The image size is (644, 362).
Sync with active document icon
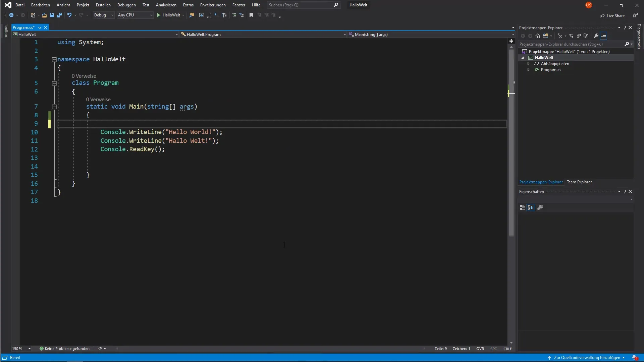click(x=571, y=36)
